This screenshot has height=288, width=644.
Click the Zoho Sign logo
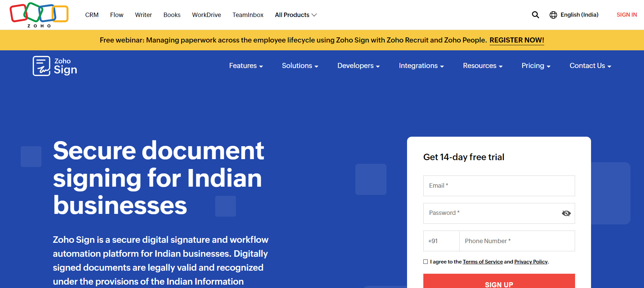coord(55,66)
